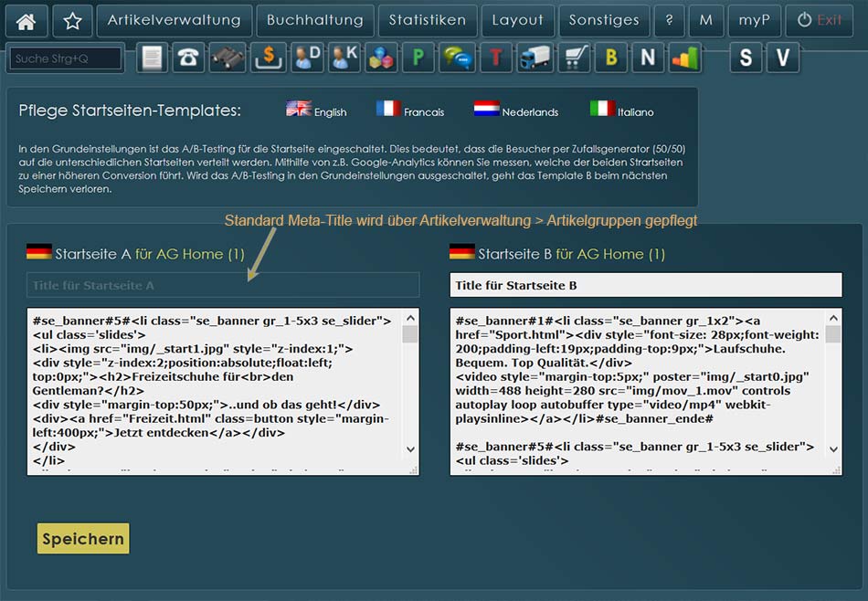Open the document list toolbar icon
This screenshot has width=868, height=601.
[152, 58]
